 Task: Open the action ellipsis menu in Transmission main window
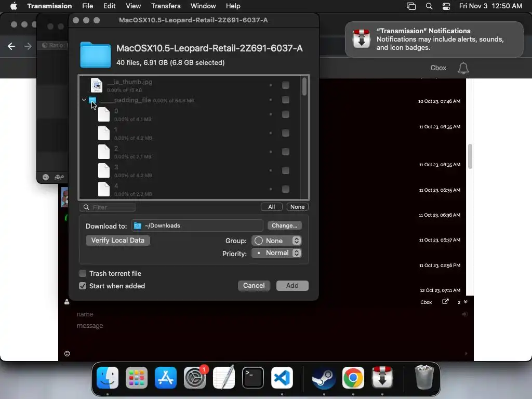point(46,177)
